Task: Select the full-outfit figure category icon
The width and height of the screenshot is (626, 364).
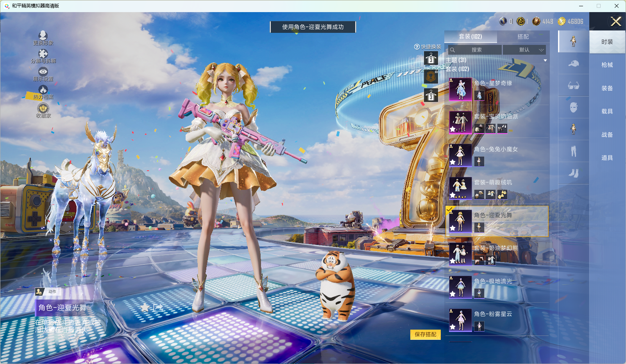Action: click(x=573, y=41)
